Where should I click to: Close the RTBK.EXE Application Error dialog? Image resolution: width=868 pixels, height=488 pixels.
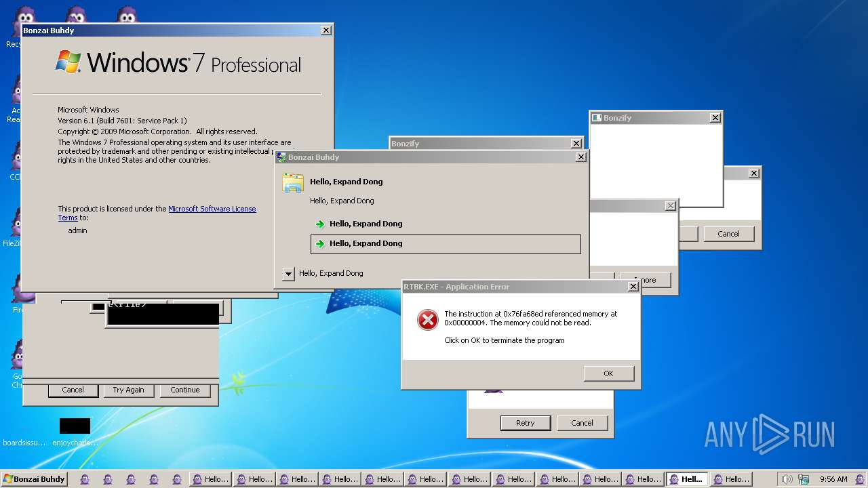(633, 287)
